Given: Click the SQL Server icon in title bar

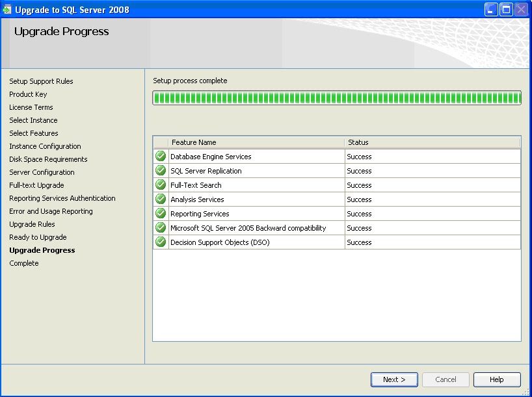Looking at the screenshot, I should tap(8, 9).
